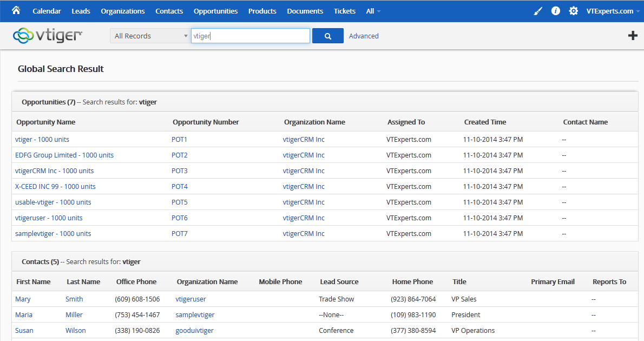
Task: Open vtigerCRM Inc in POT4 row
Action: [x=304, y=186]
